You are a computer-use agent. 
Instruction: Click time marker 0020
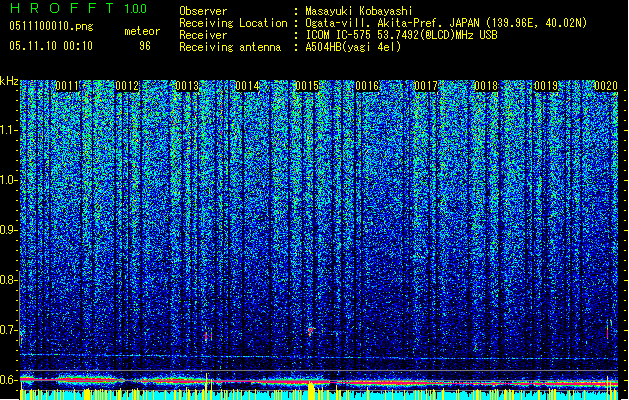(606, 86)
